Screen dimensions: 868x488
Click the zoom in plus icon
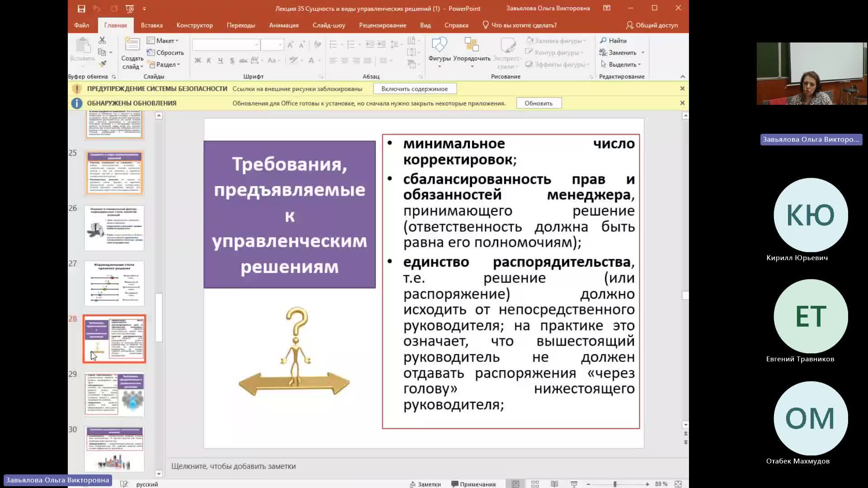tap(647, 484)
